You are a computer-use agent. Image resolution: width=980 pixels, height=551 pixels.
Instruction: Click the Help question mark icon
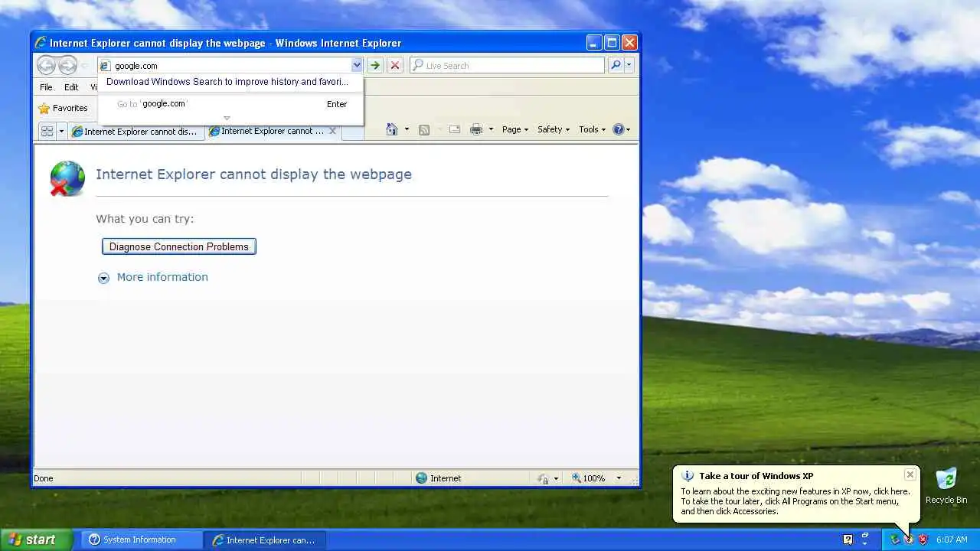[x=619, y=129]
